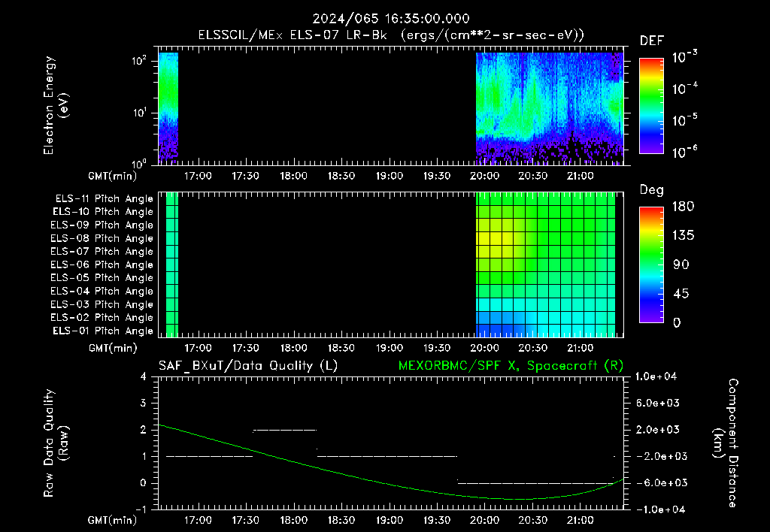Click the DEF label above the color bar
Viewport: 770px width, 532px height.
[x=652, y=41]
